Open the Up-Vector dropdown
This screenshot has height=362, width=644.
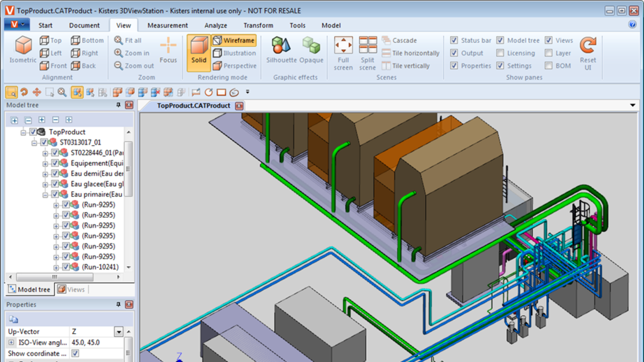pos(119,331)
